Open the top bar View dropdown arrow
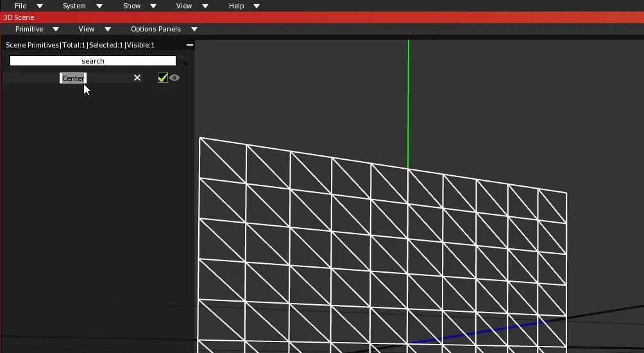Image resolution: width=644 pixels, height=353 pixels. (x=205, y=6)
